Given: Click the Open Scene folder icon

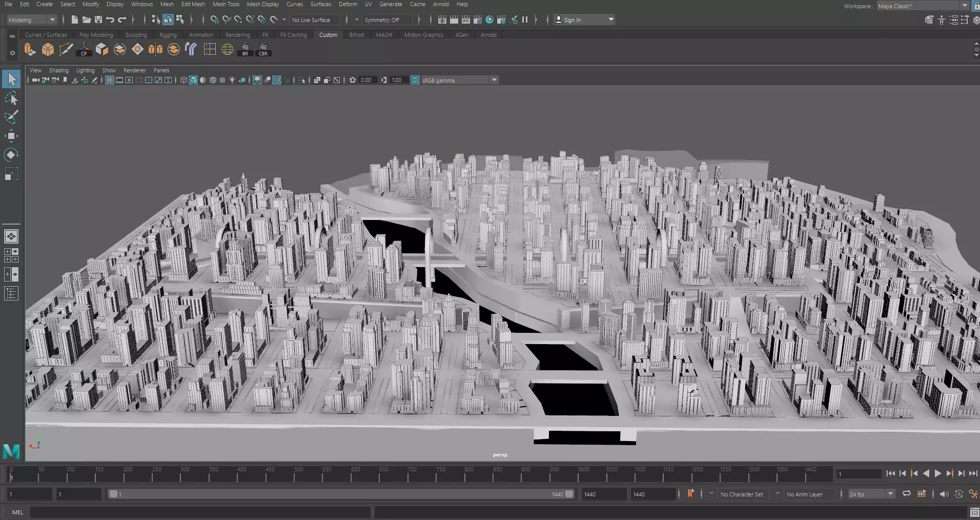Looking at the screenshot, I should [87, 19].
